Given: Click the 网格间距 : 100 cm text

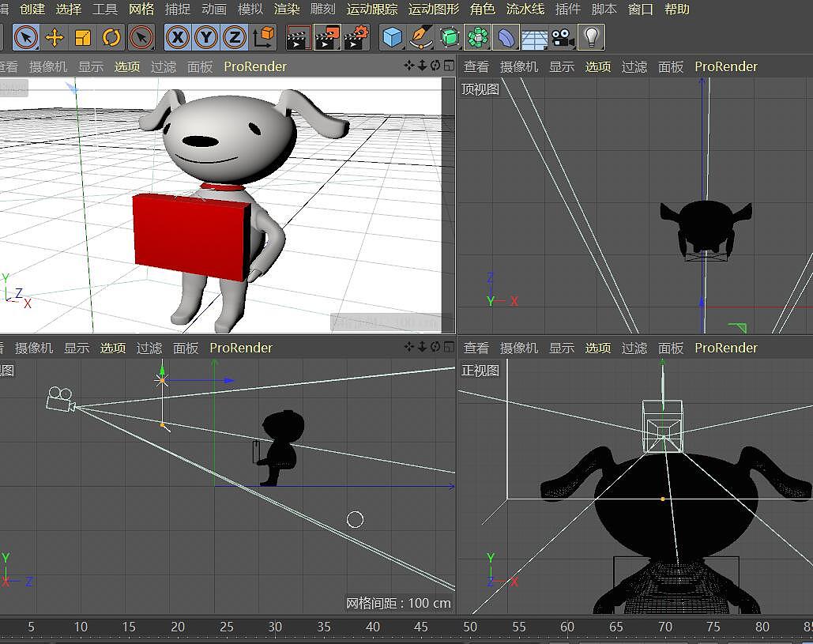Looking at the screenshot, I should click(x=398, y=603).
